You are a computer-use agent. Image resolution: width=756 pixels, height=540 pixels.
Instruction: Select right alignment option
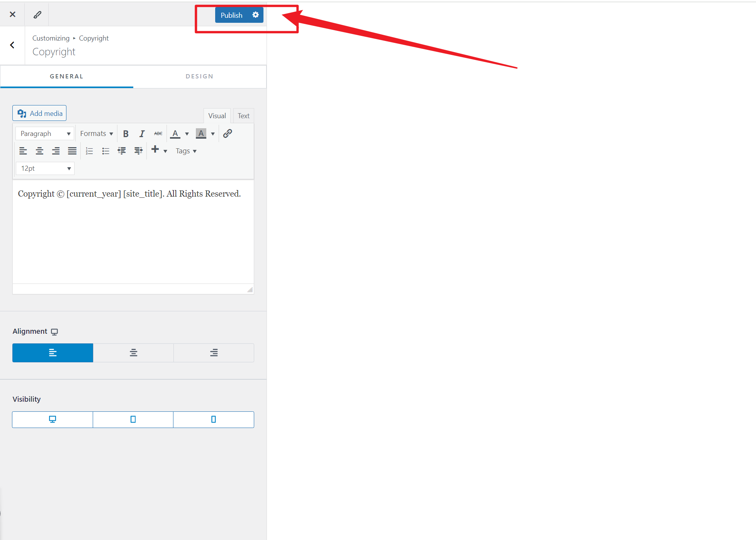click(214, 352)
